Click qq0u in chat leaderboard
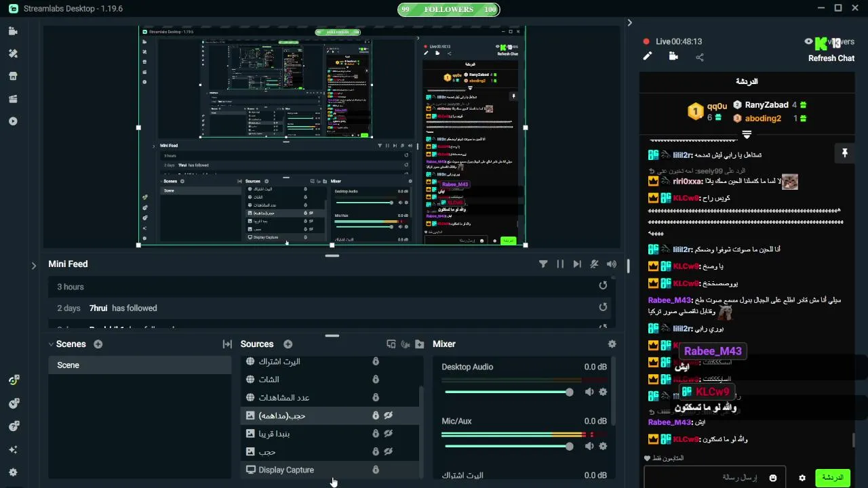This screenshot has height=488, width=868. (717, 106)
